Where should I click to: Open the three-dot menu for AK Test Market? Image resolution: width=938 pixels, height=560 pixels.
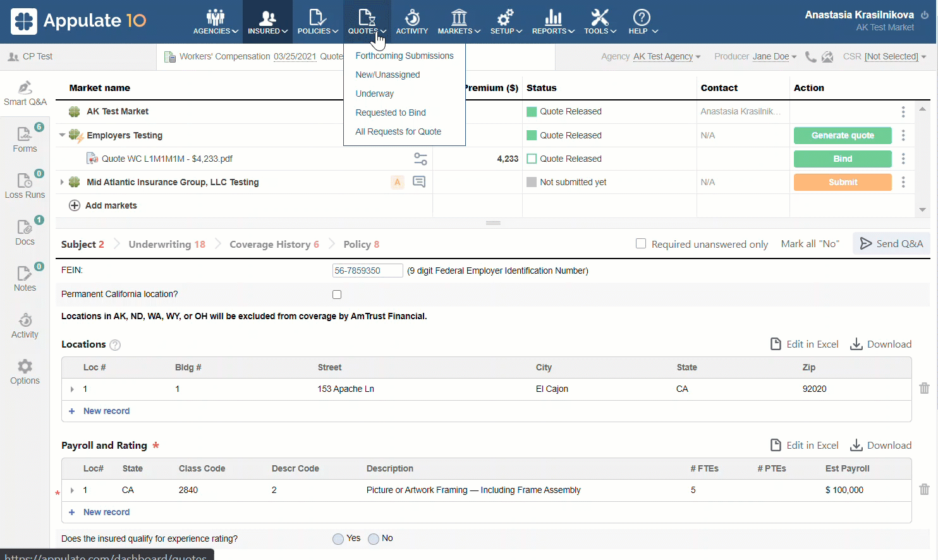coord(903,112)
